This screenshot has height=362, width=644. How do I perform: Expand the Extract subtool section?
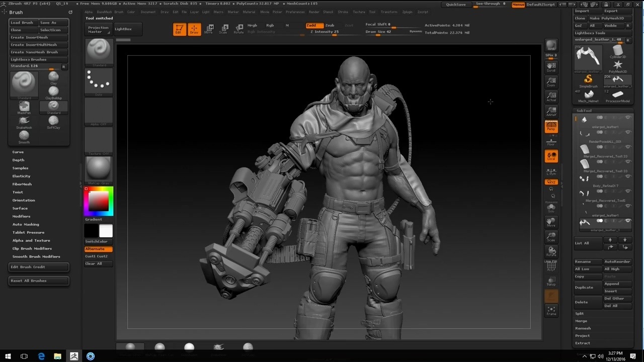point(583,343)
